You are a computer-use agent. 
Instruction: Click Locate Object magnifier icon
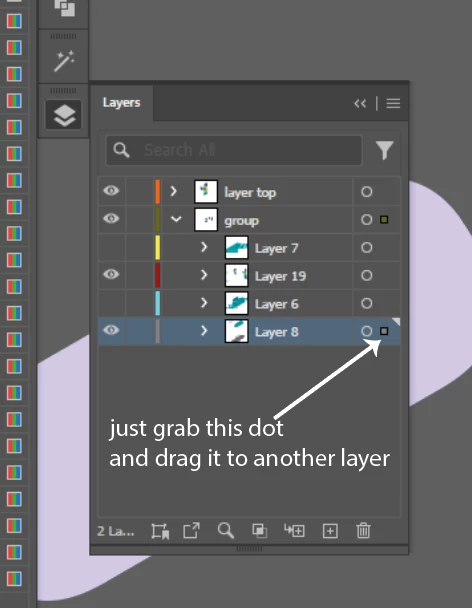tap(225, 530)
